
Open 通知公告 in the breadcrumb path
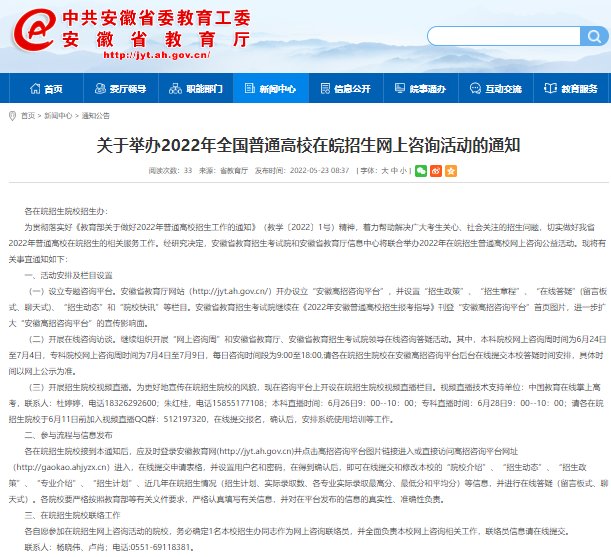96,115
